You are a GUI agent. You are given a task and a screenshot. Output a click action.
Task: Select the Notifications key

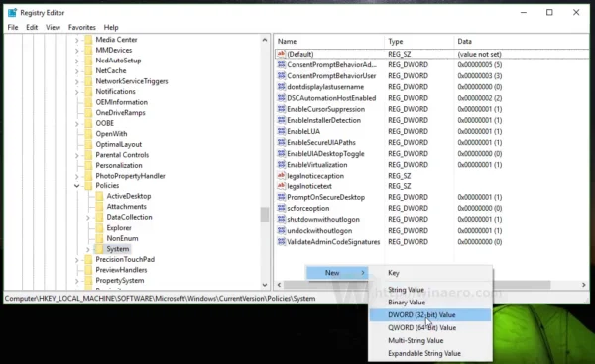pyautogui.click(x=115, y=92)
